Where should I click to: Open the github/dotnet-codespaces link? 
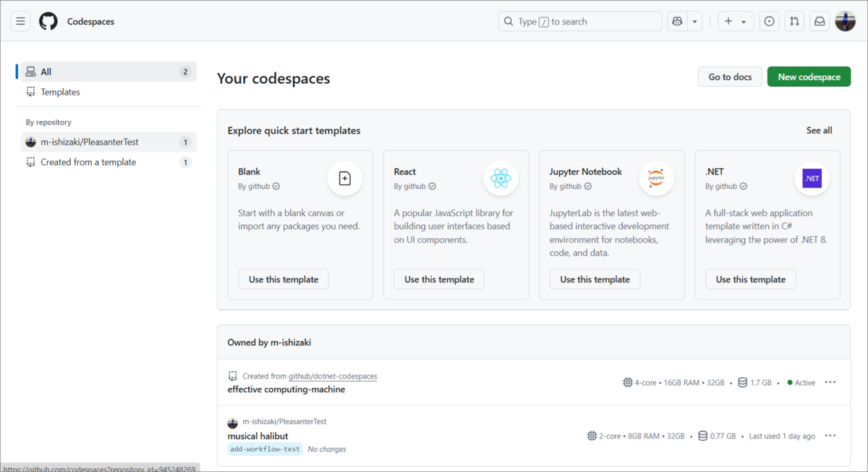(x=333, y=376)
